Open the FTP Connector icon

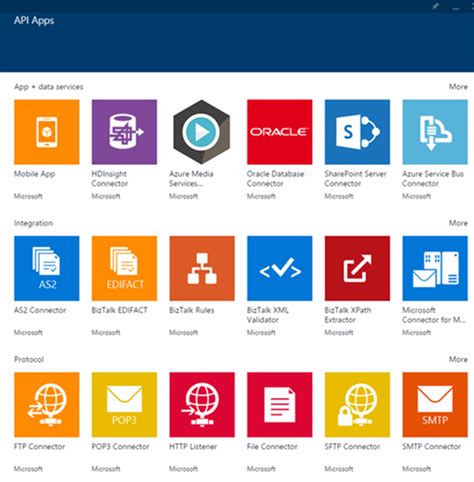coord(47,405)
